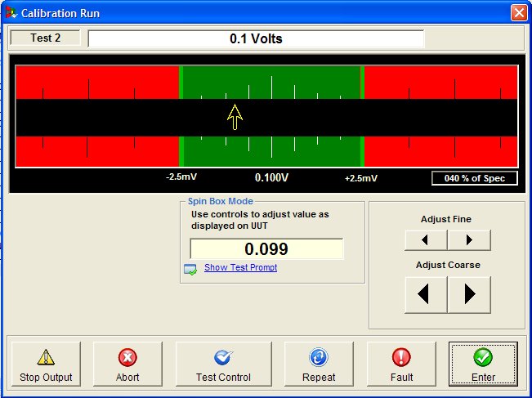Decrease value with Adjust Fine left arrow

(x=426, y=240)
